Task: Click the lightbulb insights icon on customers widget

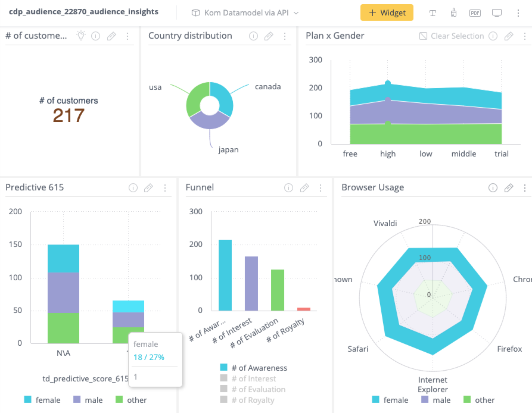Action: pos(81,35)
